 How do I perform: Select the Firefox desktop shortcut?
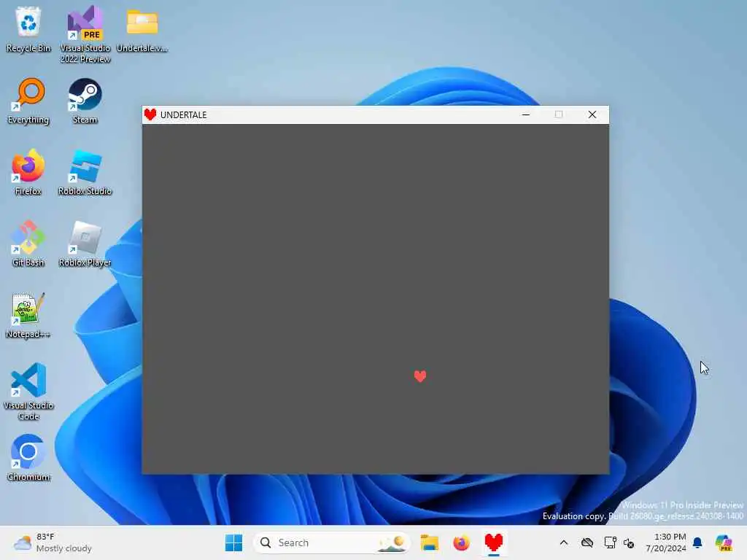point(28,172)
